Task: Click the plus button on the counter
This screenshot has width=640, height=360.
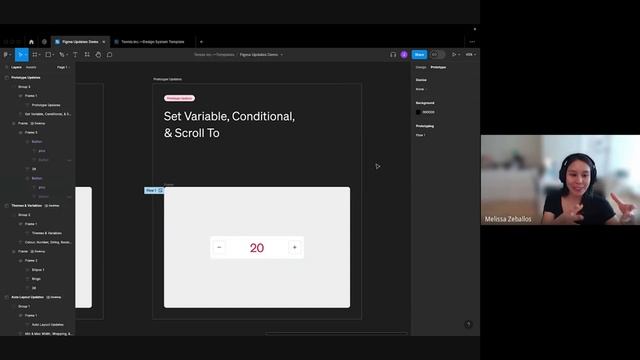Action: pyautogui.click(x=295, y=247)
